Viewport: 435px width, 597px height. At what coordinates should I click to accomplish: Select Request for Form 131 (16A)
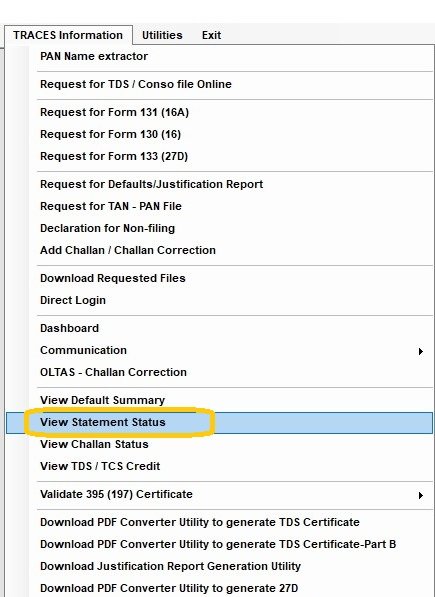click(x=220, y=112)
